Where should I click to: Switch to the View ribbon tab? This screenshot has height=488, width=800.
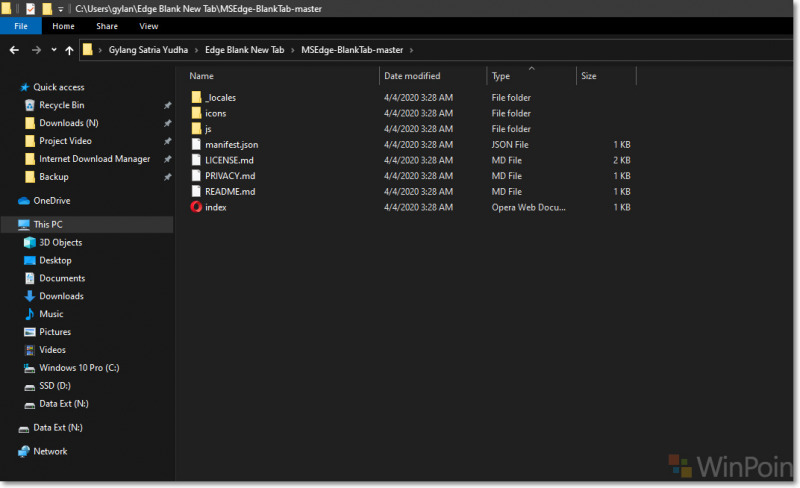coord(149,26)
